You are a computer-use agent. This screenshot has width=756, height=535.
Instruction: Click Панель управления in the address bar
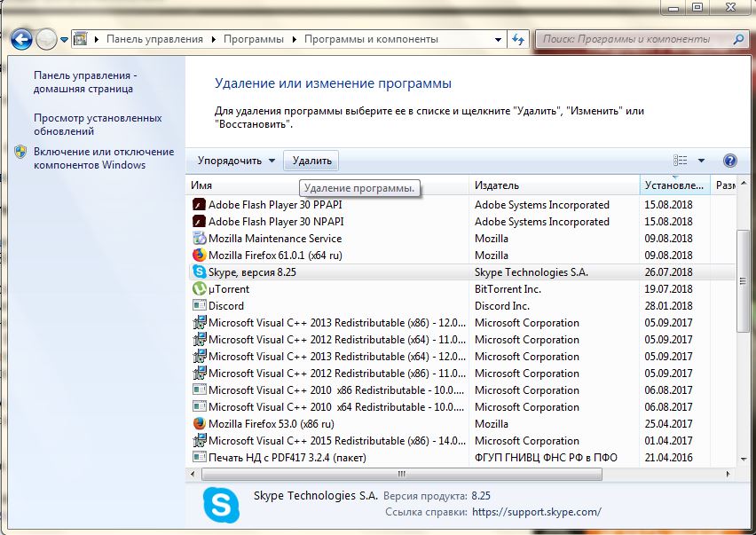click(154, 39)
